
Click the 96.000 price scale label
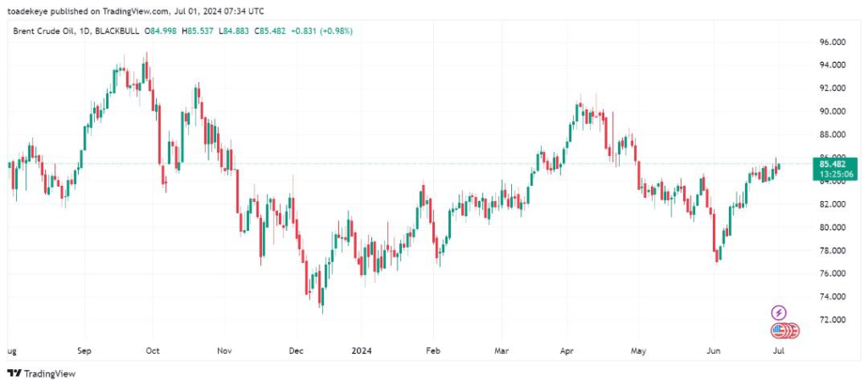click(x=834, y=42)
